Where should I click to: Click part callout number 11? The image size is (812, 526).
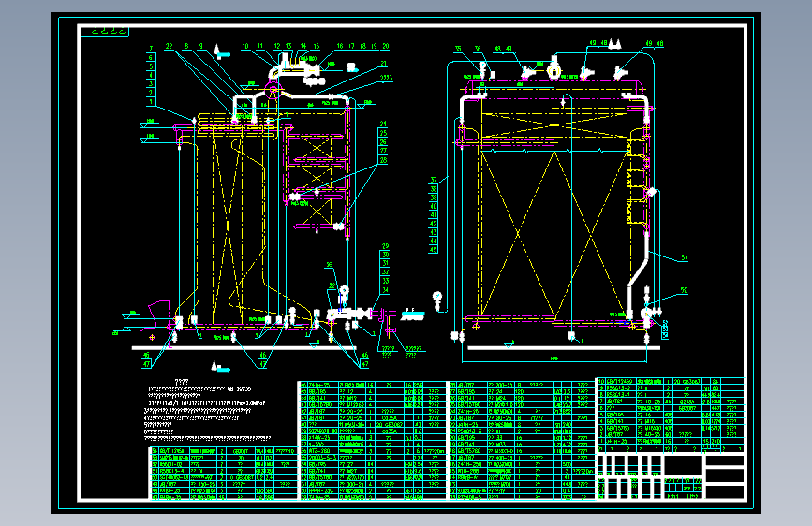260,46
